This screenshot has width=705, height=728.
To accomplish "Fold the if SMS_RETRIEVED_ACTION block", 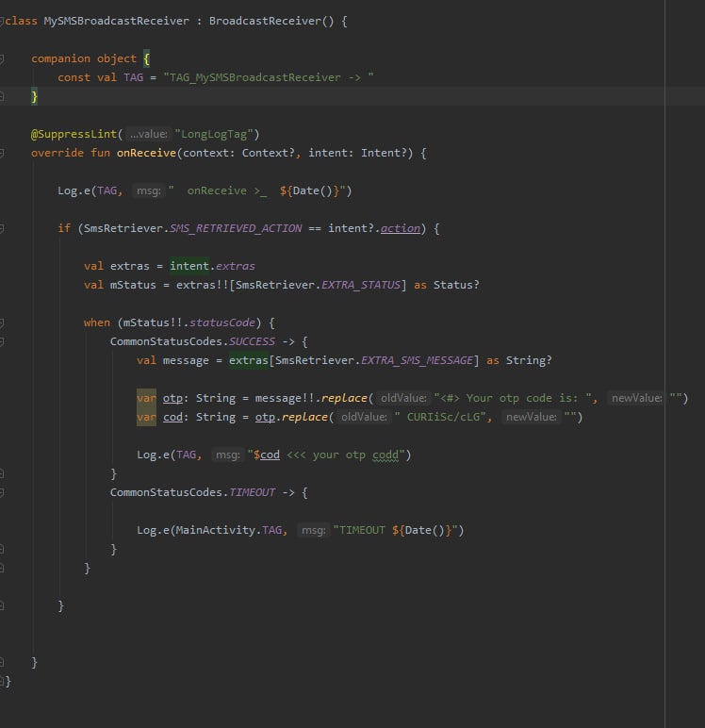I will coord(2,228).
